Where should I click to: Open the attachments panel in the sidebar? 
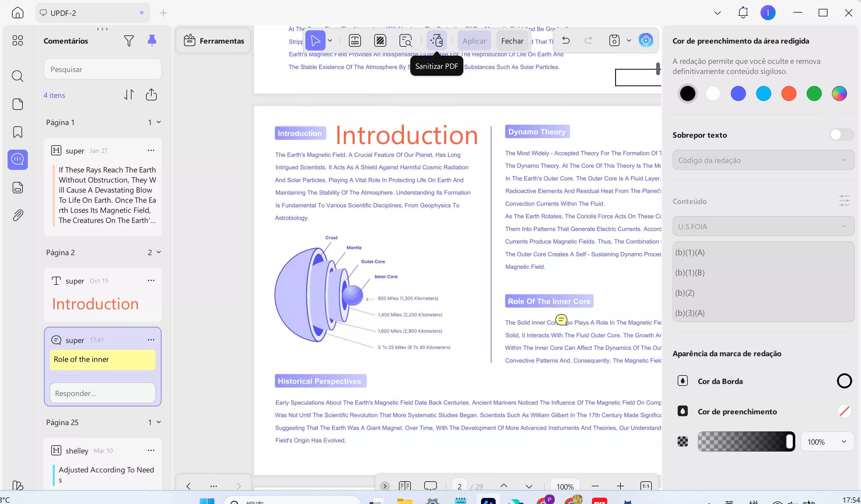(x=18, y=215)
